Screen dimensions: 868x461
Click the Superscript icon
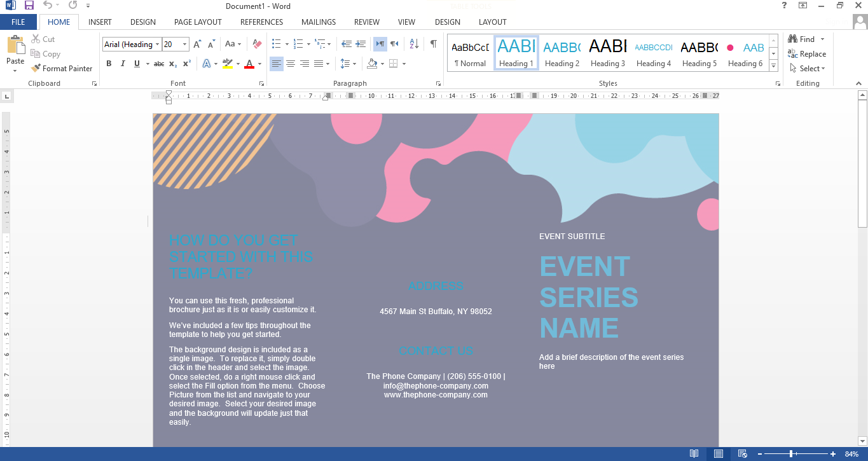coord(186,63)
